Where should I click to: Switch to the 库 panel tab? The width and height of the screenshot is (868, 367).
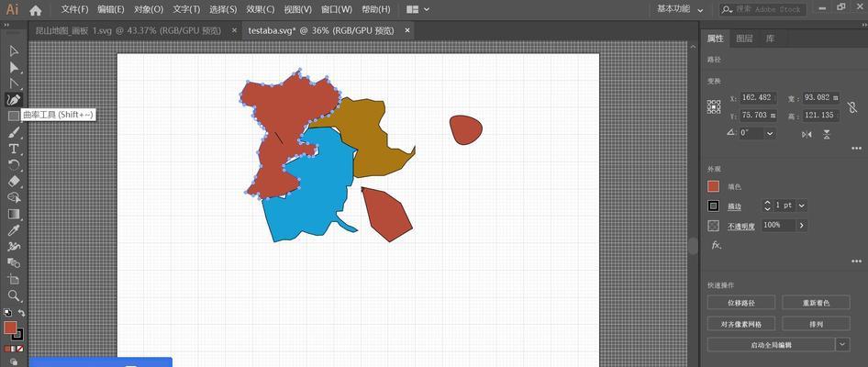(x=770, y=39)
